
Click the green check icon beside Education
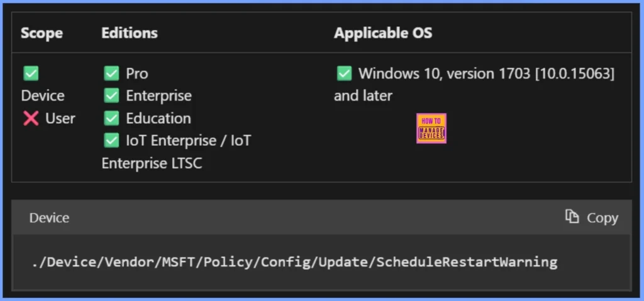pyautogui.click(x=111, y=118)
